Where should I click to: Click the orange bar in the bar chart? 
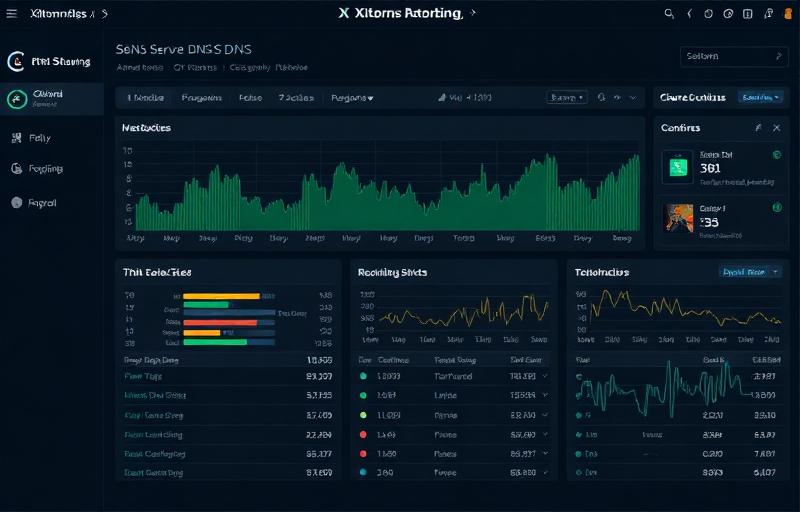click(222, 296)
